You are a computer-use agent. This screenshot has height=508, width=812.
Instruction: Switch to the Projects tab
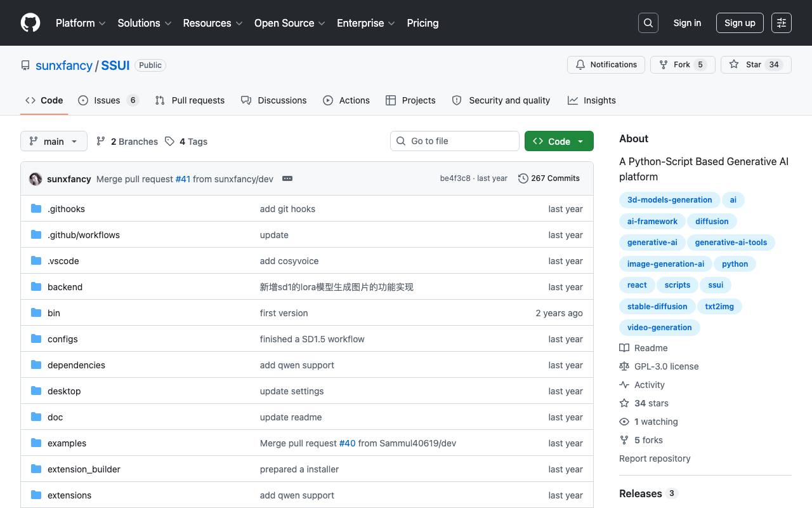(x=410, y=100)
